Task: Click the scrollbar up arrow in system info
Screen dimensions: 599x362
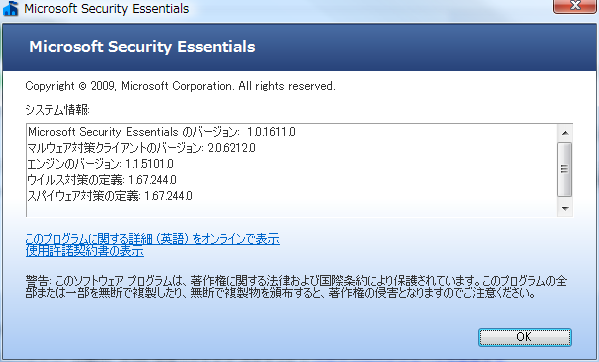Action: click(565, 133)
